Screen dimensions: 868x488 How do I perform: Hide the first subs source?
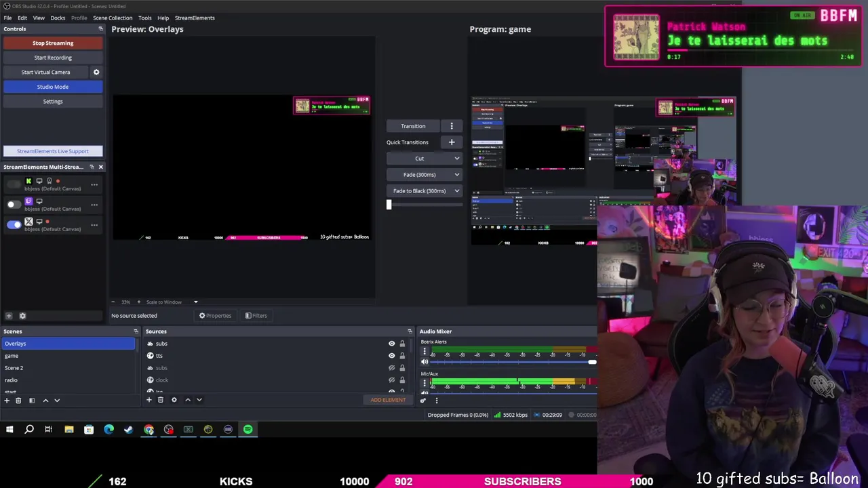(391, 344)
